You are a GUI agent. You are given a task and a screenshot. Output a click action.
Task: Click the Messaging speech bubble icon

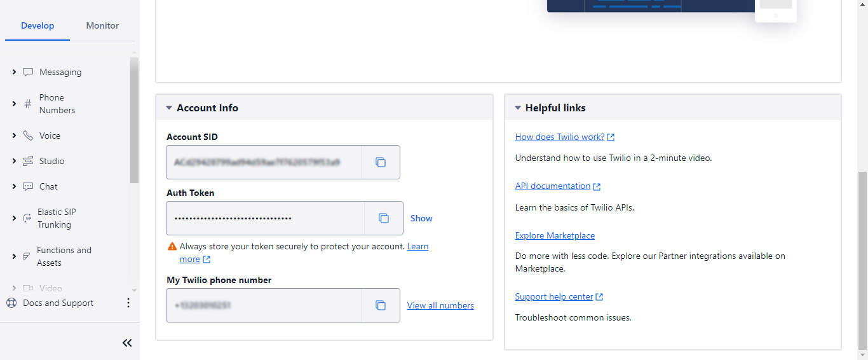click(28, 73)
